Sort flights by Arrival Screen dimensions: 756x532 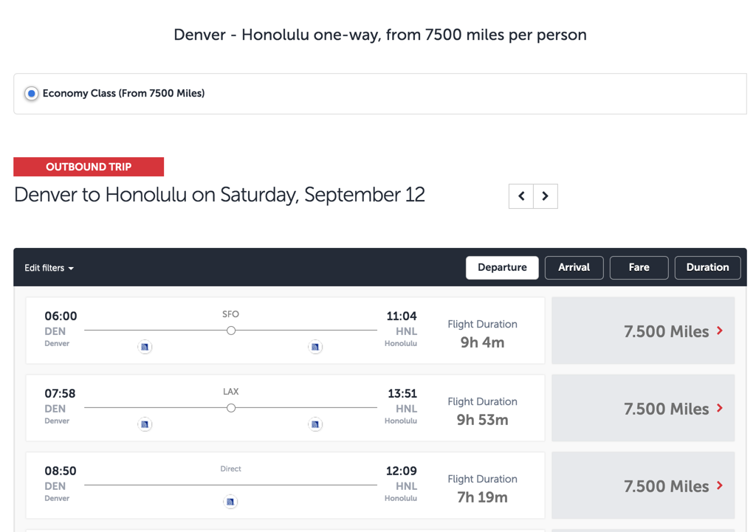(574, 268)
